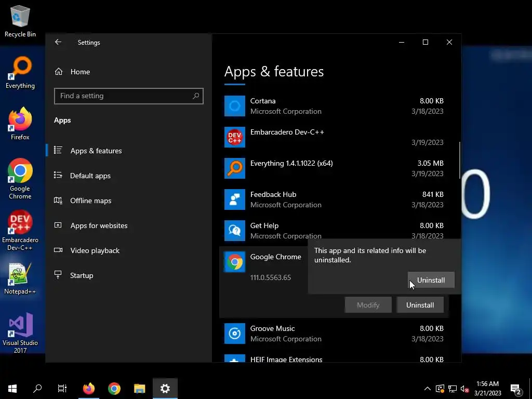Close the Settings window
Screen dimensions: 532x399
449,42
